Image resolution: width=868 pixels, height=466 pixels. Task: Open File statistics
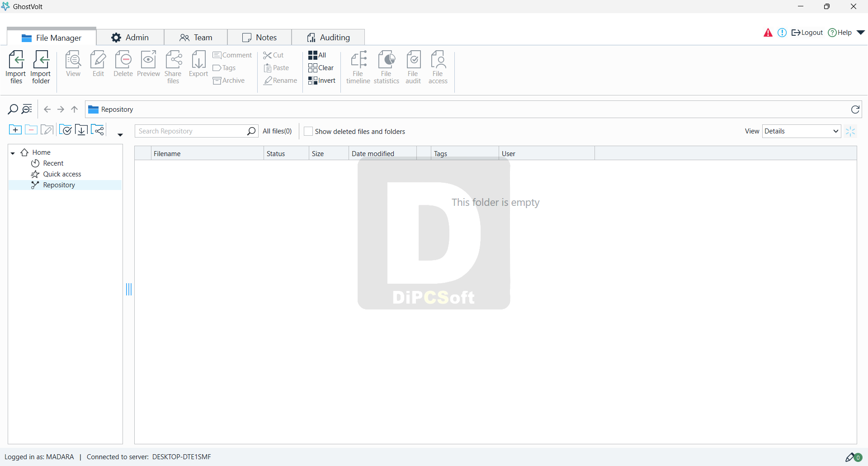tap(387, 67)
